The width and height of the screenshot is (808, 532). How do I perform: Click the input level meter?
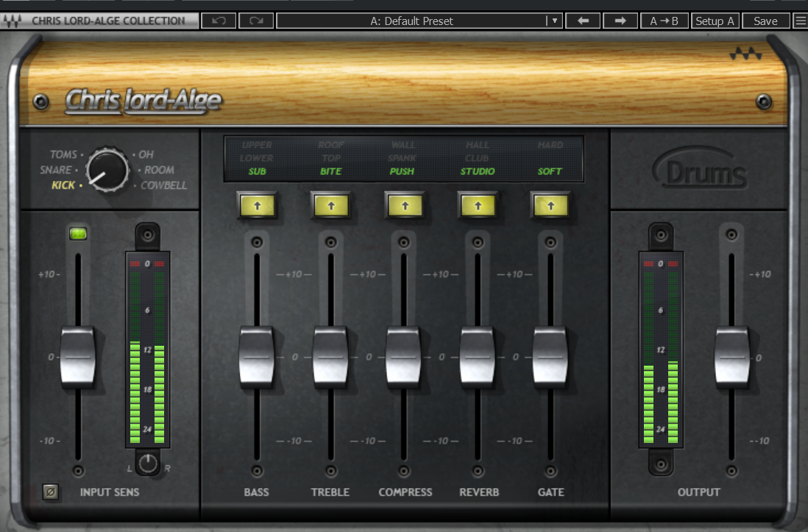tap(148, 350)
